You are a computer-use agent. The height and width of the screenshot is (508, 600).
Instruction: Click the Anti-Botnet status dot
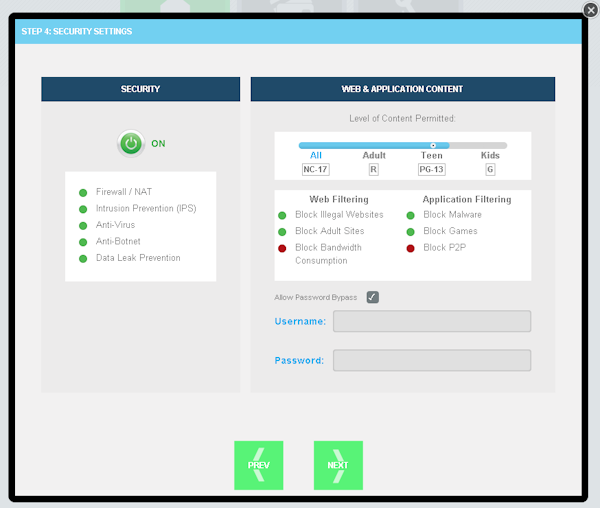pyautogui.click(x=83, y=242)
